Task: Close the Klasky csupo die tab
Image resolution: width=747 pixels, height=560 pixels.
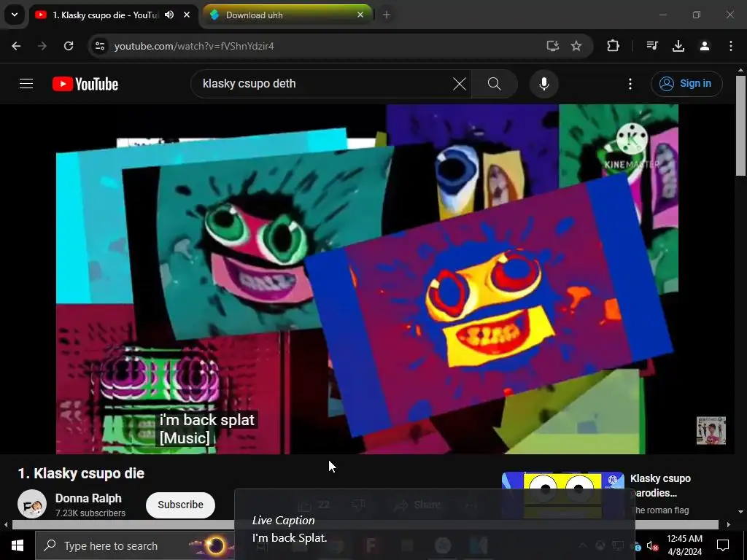Action: pyautogui.click(x=187, y=15)
